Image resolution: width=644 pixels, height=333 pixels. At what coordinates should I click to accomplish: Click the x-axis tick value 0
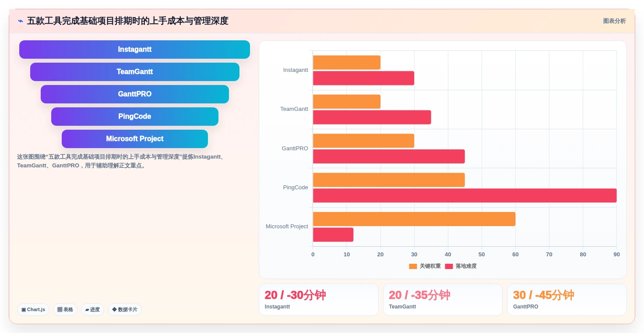point(313,255)
